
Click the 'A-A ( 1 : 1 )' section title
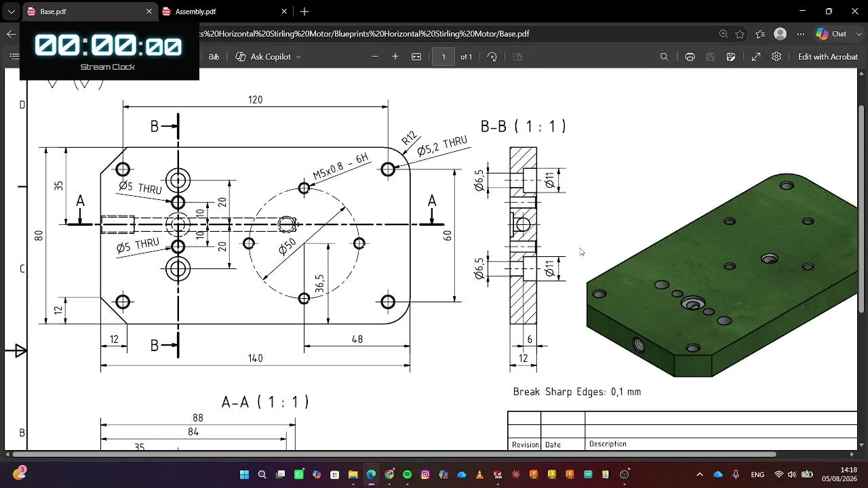(265, 402)
